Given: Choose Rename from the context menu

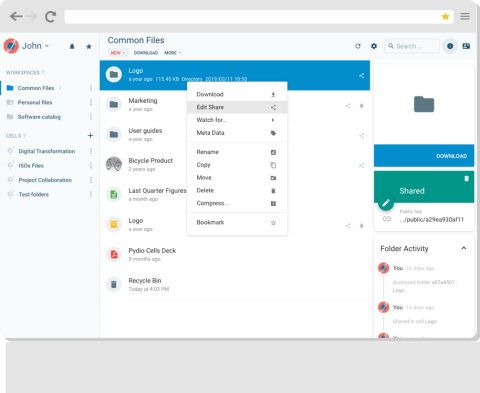Looking at the screenshot, I should pos(237,152).
